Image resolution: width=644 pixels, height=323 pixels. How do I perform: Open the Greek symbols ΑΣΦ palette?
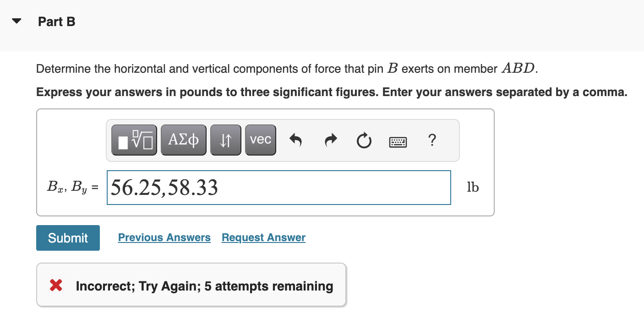pos(184,140)
